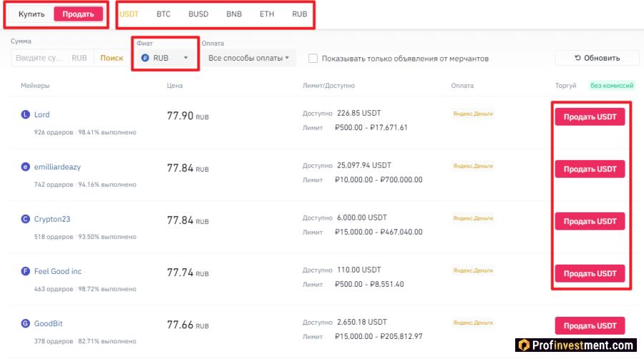Click Яндекс.Деньги tag in Feel Good inc row

pyautogui.click(x=473, y=270)
